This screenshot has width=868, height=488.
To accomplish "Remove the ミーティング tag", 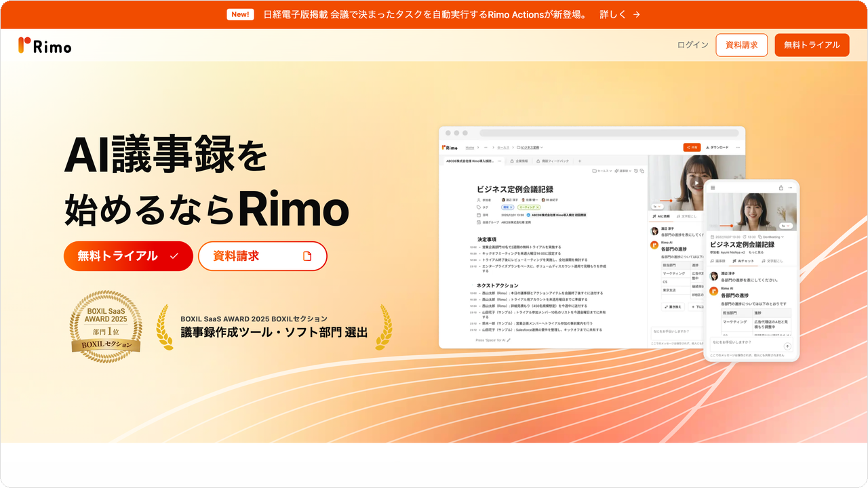I will [537, 207].
